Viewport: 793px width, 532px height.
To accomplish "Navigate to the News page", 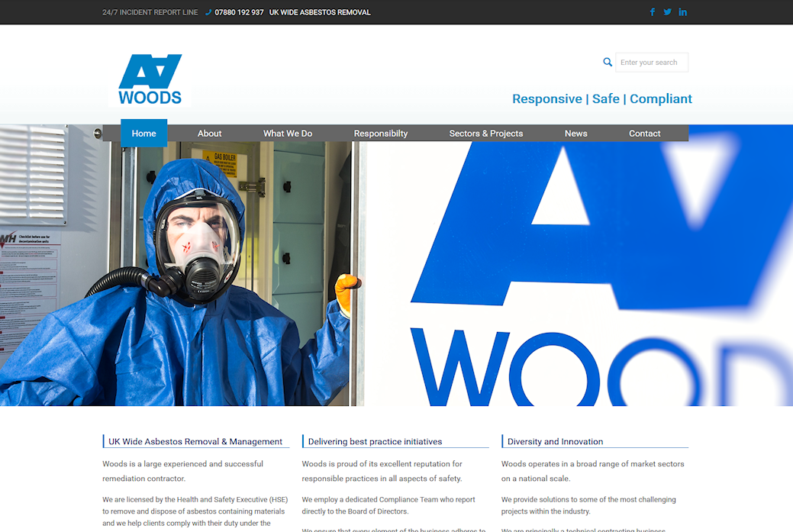I will tap(575, 134).
